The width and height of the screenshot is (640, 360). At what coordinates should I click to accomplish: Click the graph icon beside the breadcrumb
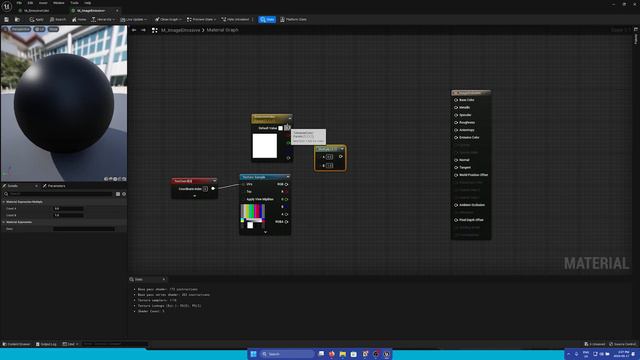(155, 30)
